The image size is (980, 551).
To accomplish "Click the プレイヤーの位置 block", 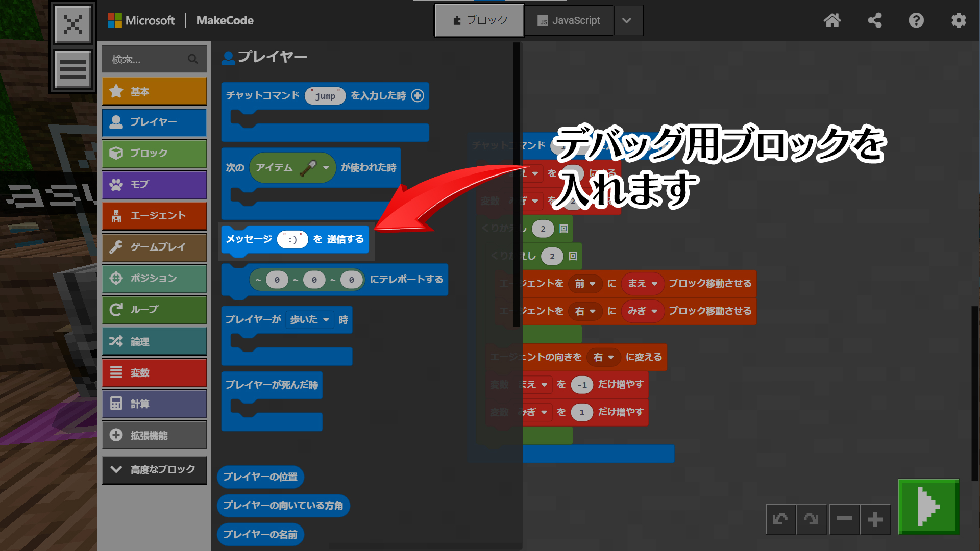I will point(260,477).
